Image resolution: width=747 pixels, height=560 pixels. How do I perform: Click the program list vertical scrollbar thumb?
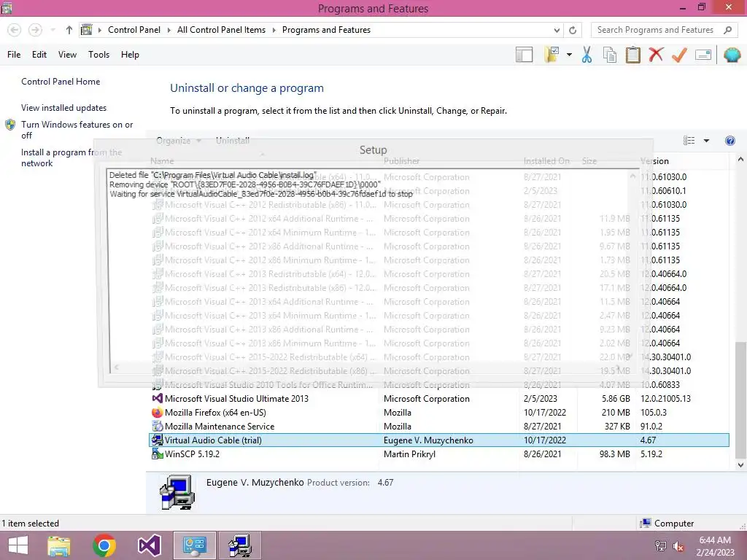[740, 400]
